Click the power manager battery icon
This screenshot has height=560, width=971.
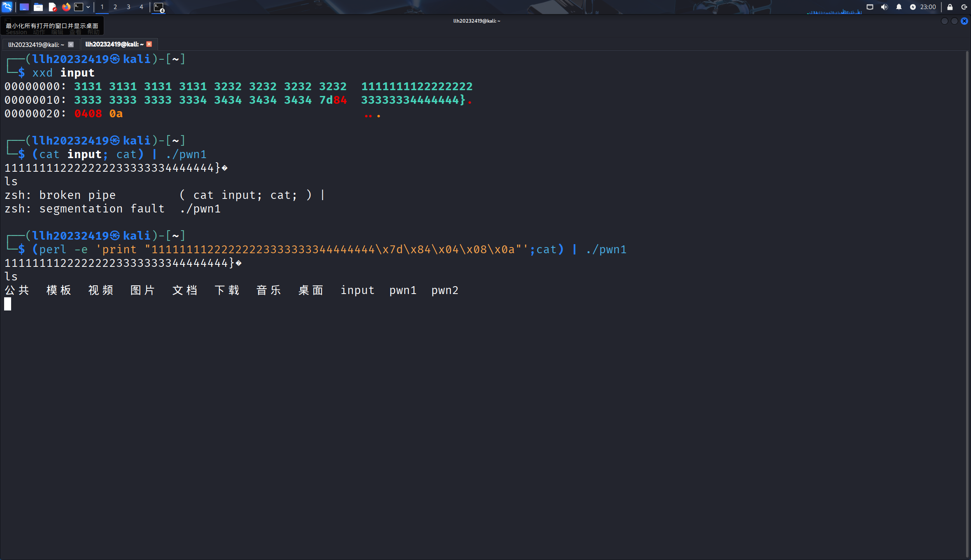pyautogui.click(x=913, y=7)
